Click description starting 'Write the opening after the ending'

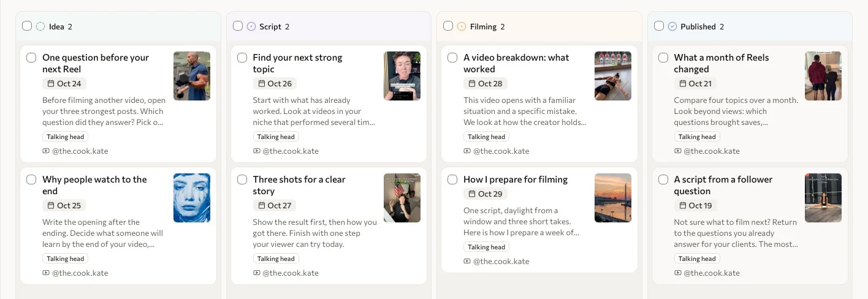[x=103, y=233]
